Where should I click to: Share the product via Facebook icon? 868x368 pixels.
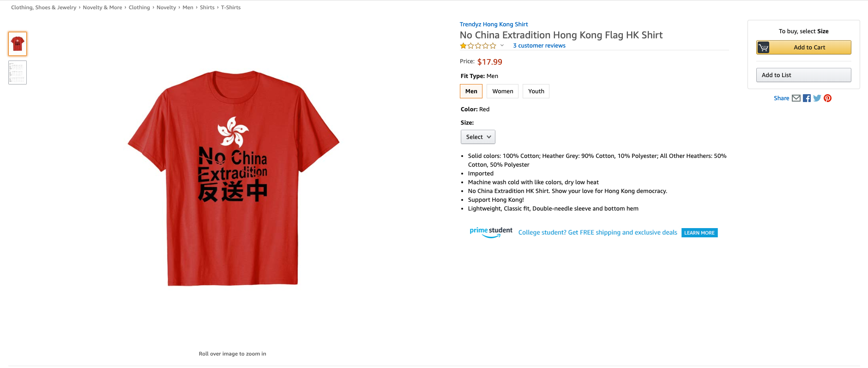tap(807, 98)
